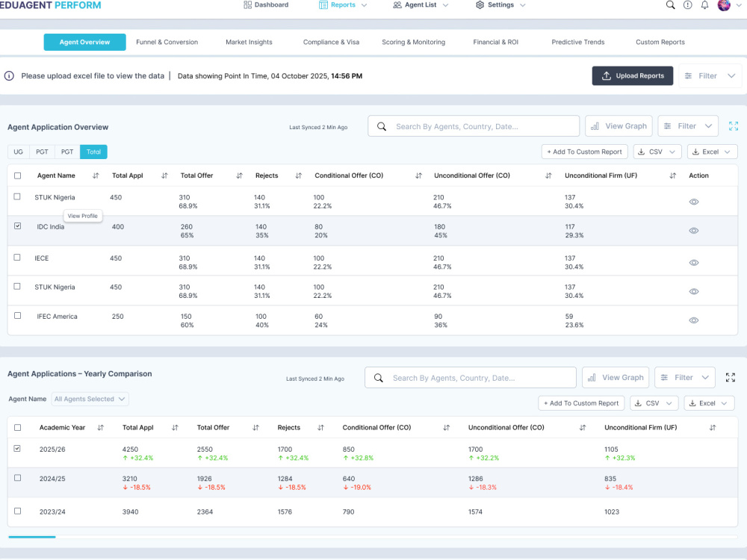Screen dimensions: 747x560
Task: Open CSV export dropdown in overview section
Action: [x=657, y=152]
